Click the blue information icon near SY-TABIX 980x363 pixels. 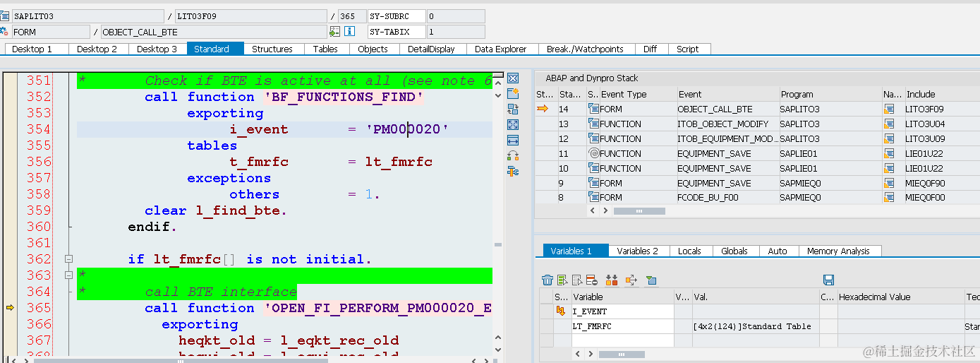[349, 32]
